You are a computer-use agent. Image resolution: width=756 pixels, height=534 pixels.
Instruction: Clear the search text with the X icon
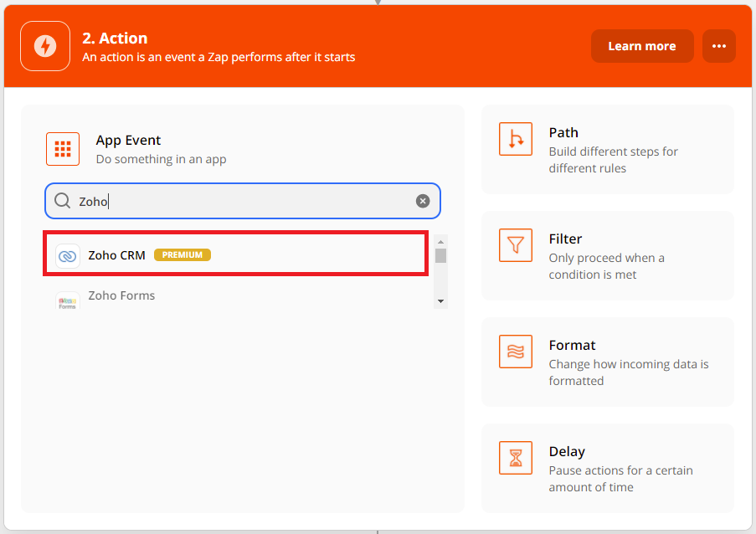coord(423,201)
